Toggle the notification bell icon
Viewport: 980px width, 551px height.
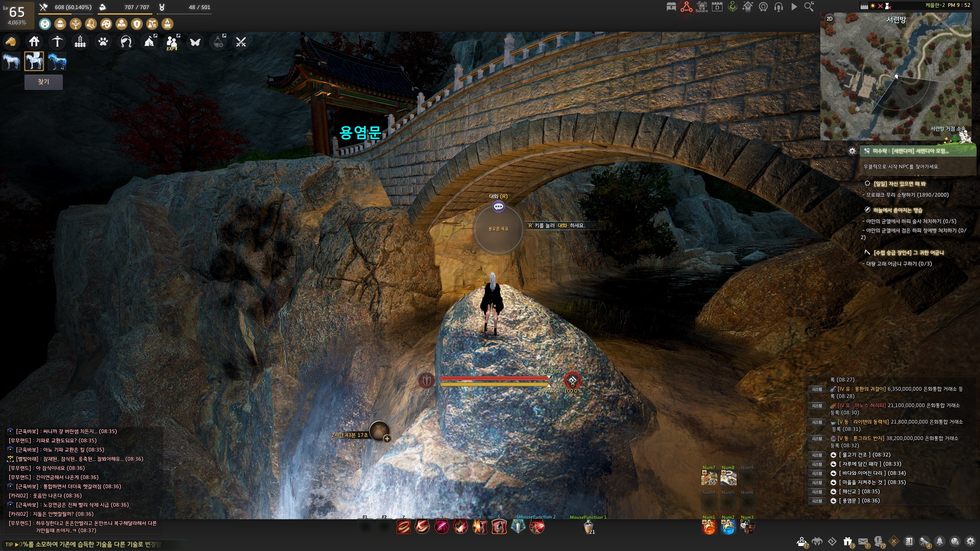(x=939, y=541)
